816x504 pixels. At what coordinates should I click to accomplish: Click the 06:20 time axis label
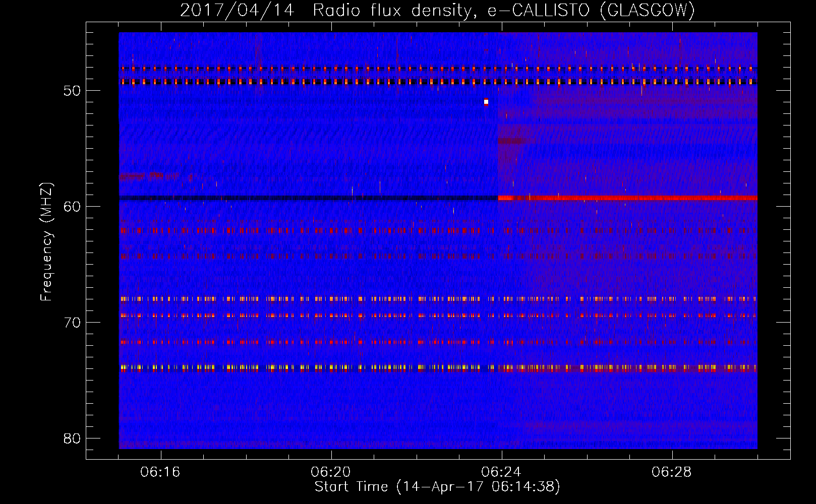pos(331,472)
